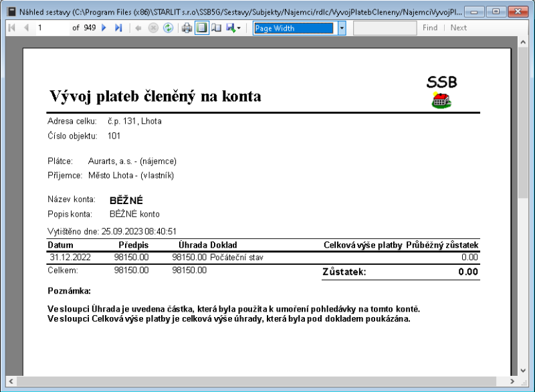Open page setup

click(x=215, y=28)
